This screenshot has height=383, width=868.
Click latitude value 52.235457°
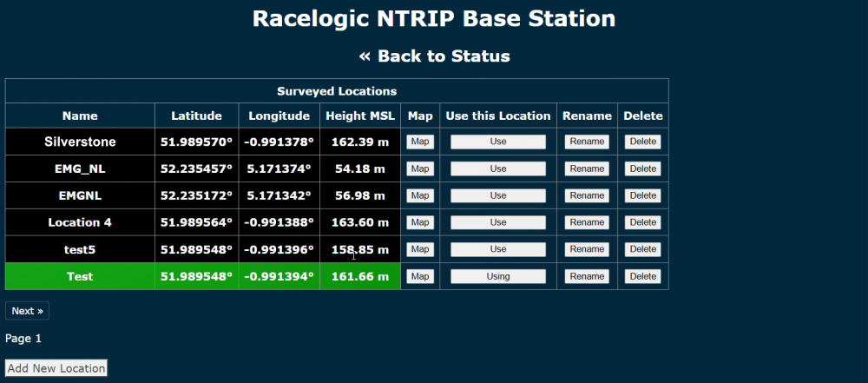tap(196, 168)
